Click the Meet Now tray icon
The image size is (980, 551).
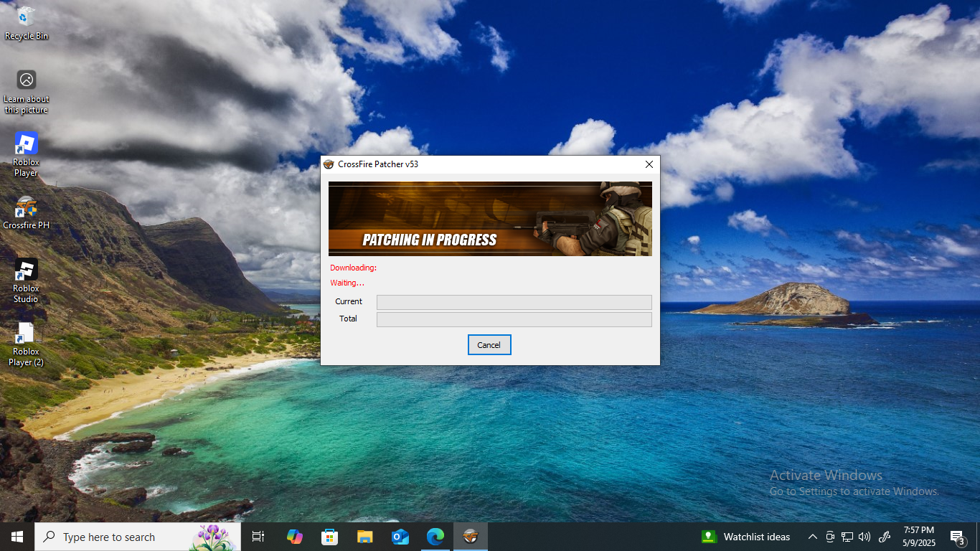(830, 537)
